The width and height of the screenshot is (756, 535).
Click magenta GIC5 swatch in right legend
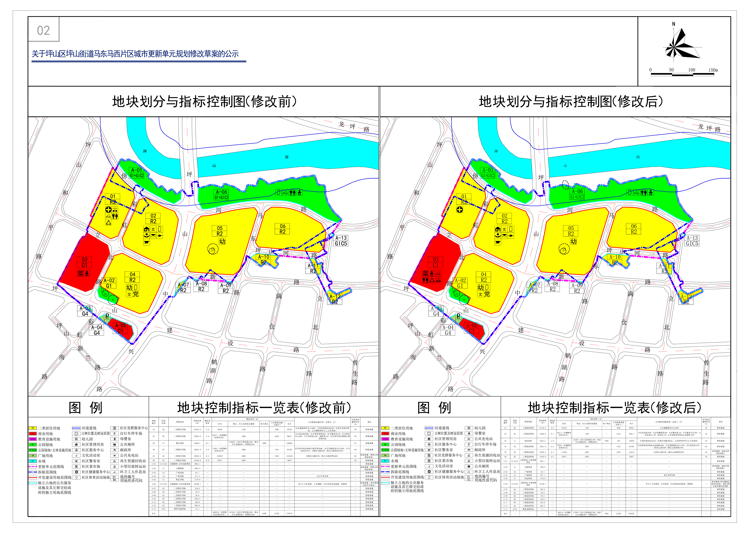[385, 439]
